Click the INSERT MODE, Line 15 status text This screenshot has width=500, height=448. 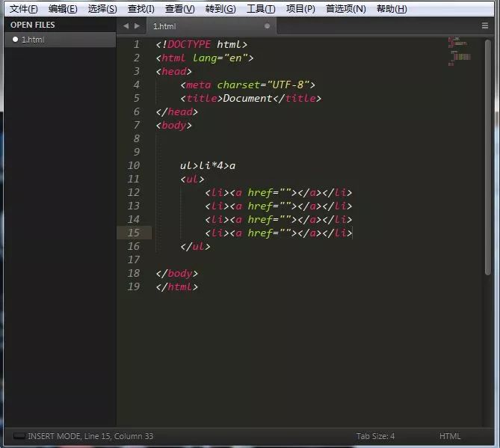click(90, 436)
